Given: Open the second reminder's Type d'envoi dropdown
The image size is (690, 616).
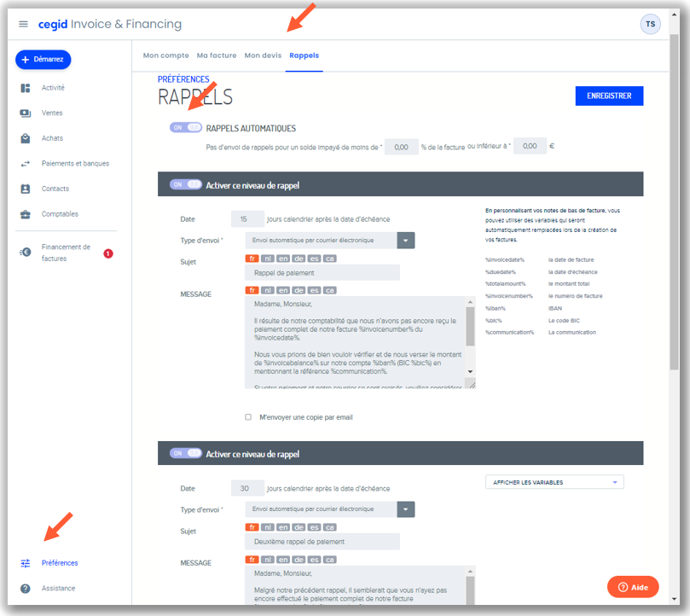Looking at the screenshot, I should click(x=403, y=508).
